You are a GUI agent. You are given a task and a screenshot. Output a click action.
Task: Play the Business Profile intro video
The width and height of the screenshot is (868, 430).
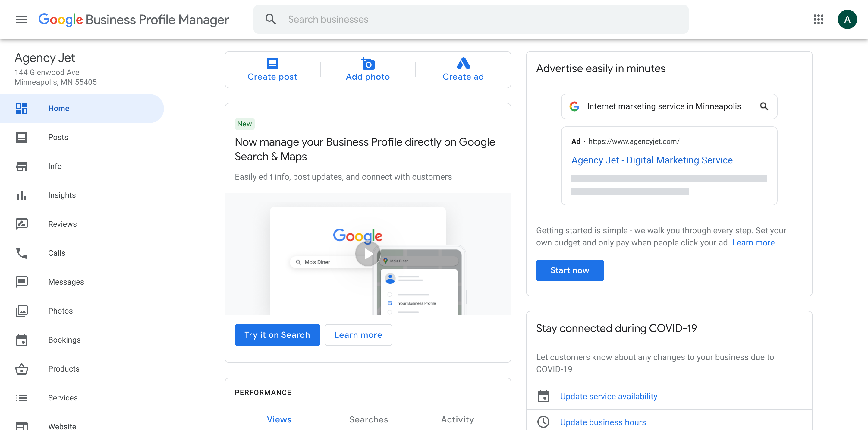(x=368, y=254)
